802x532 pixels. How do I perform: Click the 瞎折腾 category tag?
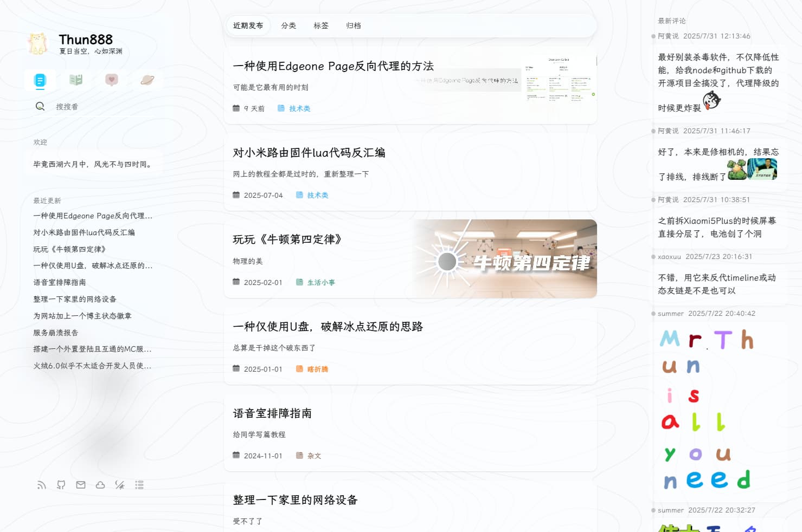317,369
